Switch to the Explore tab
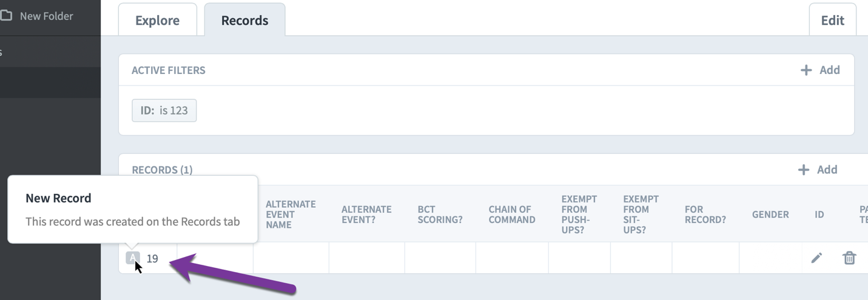Viewport: 868px width, 300px height. [157, 20]
